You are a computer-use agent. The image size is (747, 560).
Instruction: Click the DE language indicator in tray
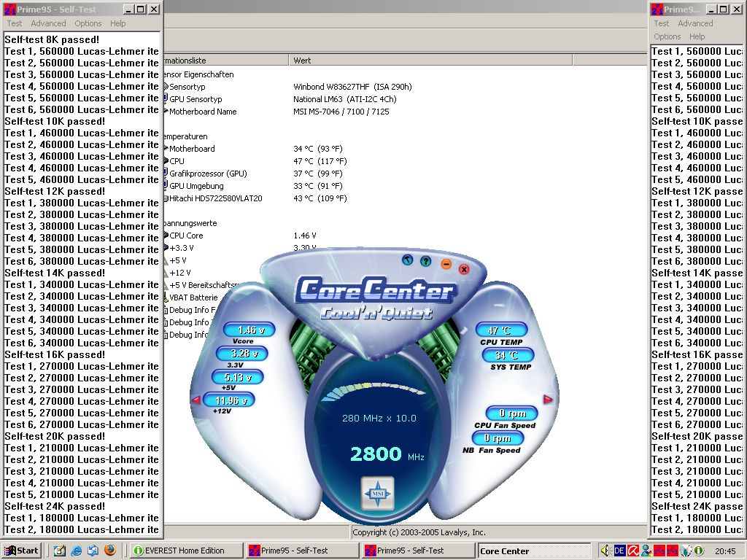619,551
